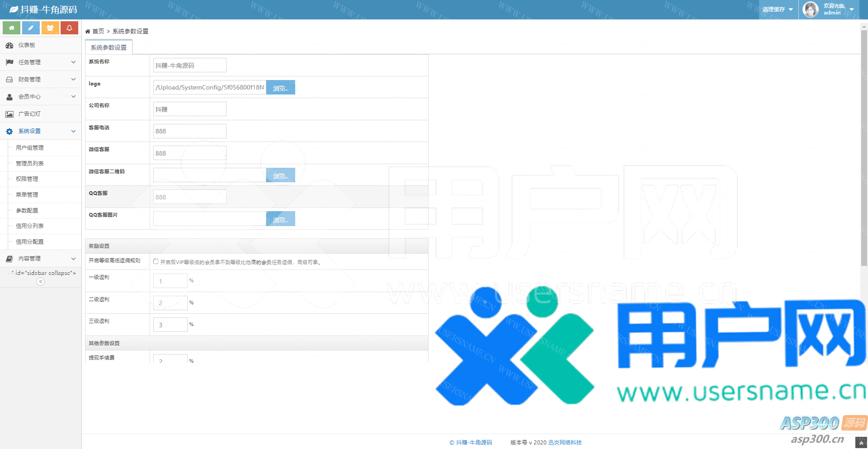The width and height of the screenshot is (868, 449).
Task: Open the 仪表板 menu item
Action: 41,45
